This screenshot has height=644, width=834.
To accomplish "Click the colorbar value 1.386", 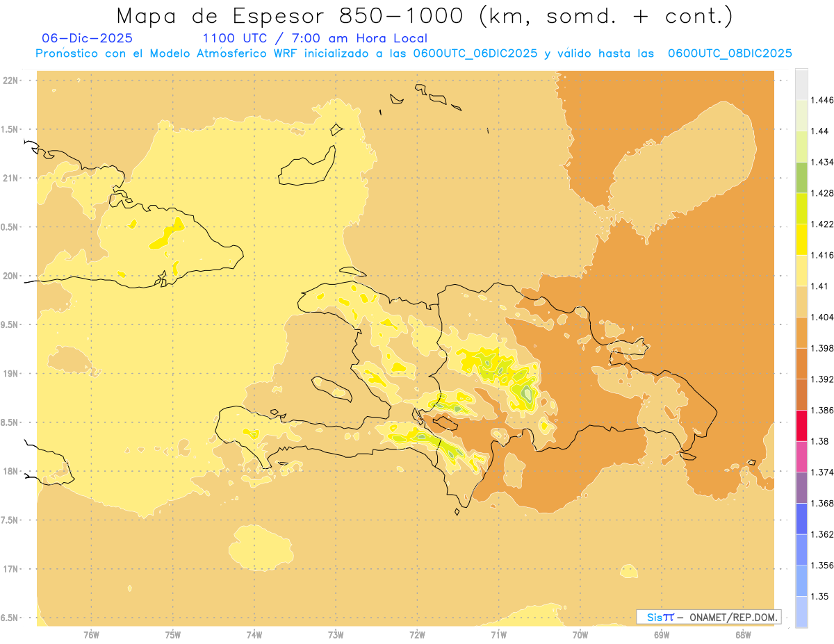I will coord(823,410).
